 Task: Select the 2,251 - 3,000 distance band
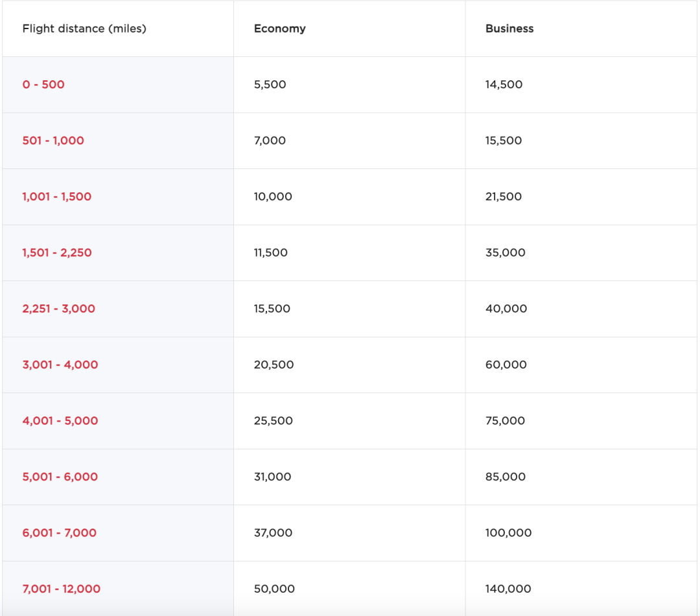point(58,308)
